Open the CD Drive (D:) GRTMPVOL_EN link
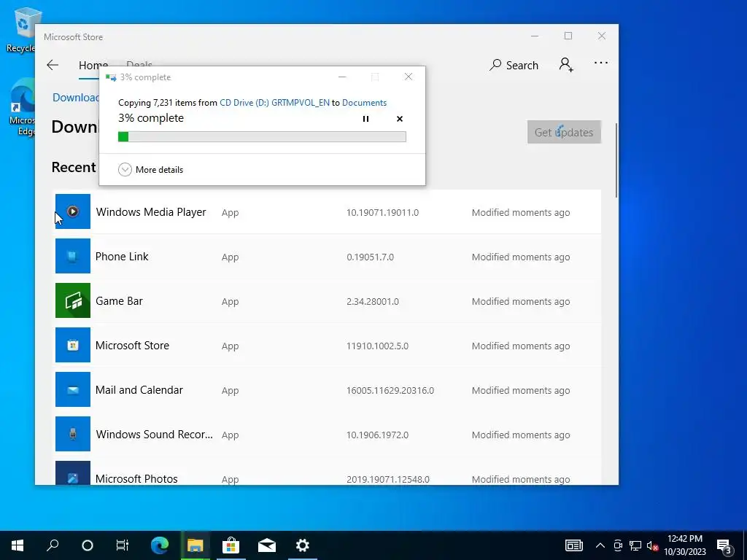This screenshot has height=560, width=747. [x=274, y=103]
